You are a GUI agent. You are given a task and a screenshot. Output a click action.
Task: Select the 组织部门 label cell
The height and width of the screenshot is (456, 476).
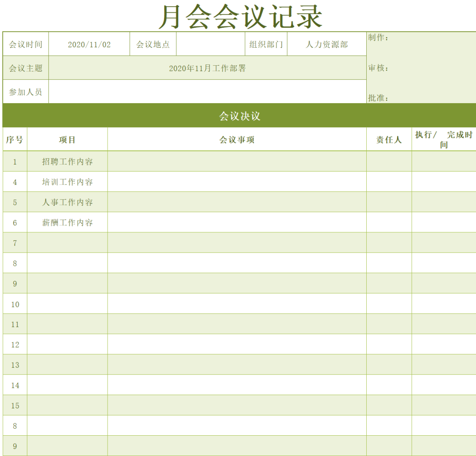(266, 44)
